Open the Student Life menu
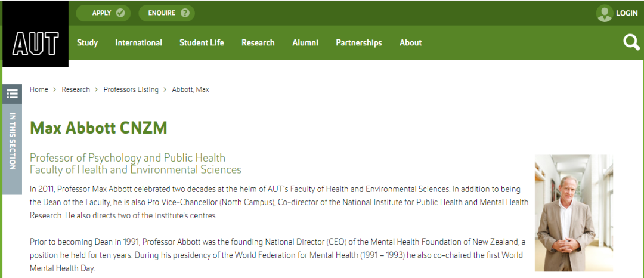 click(x=202, y=43)
